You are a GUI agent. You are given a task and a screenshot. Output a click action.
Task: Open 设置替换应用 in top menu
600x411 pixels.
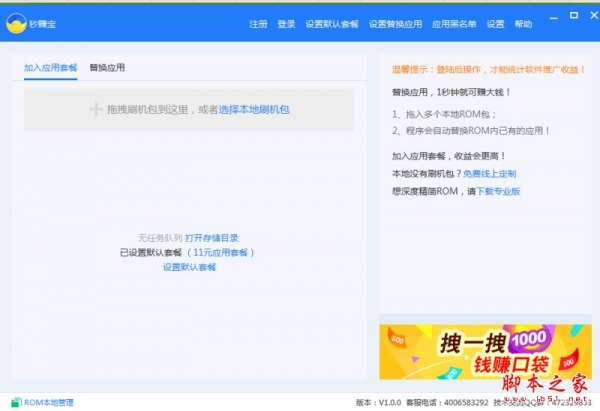click(x=395, y=24)
